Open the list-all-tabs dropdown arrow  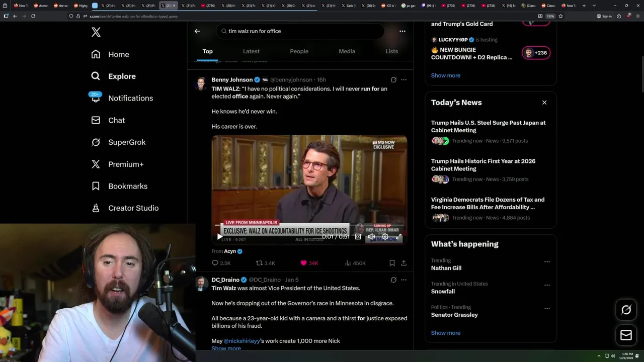coord(594,6)
